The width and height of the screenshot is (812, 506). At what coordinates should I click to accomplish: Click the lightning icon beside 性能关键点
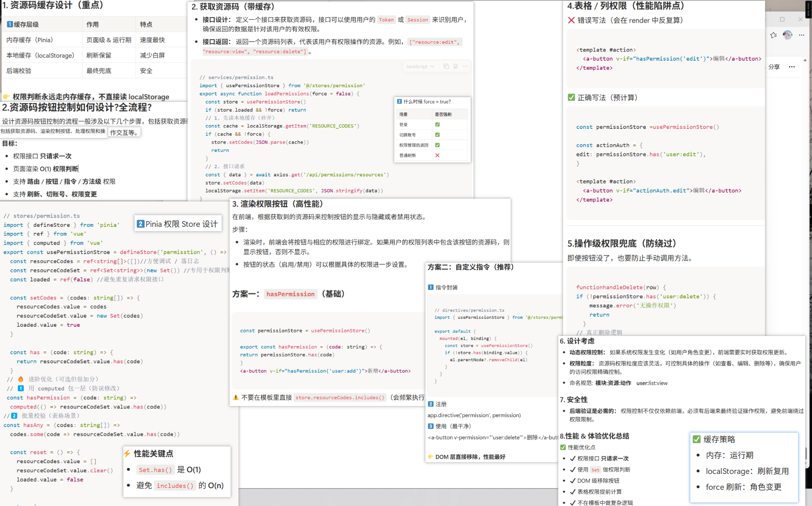(127, 454)
